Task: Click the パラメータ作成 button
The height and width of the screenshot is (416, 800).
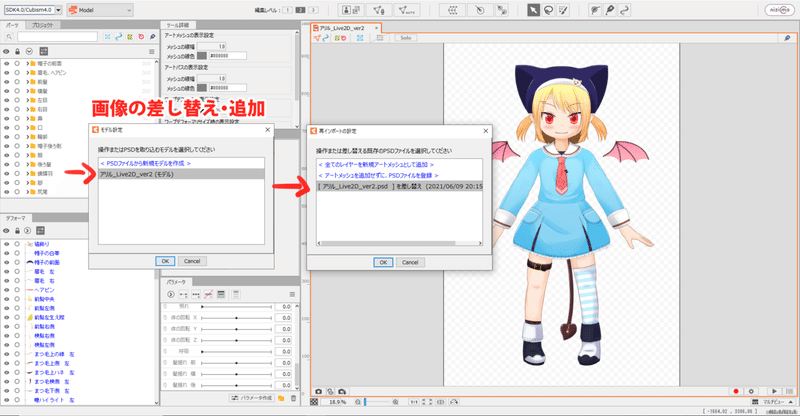Action: click(x=252, y=398)
